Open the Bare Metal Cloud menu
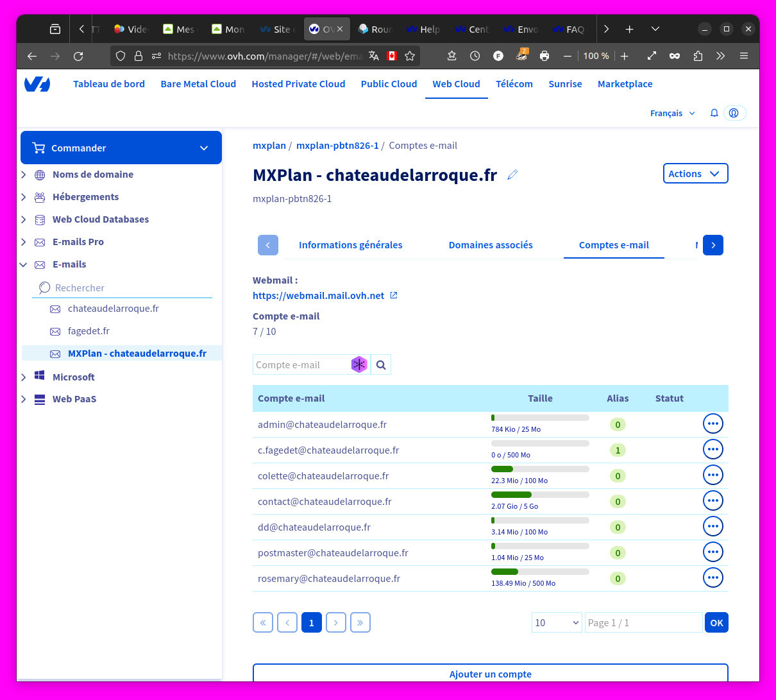 (x=198, y=84)
